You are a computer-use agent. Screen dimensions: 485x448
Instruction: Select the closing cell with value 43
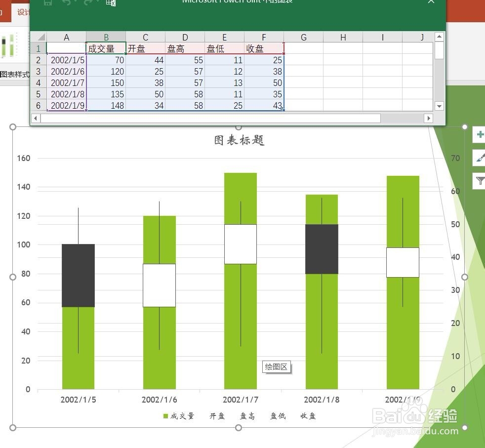[x=264, y=106]
